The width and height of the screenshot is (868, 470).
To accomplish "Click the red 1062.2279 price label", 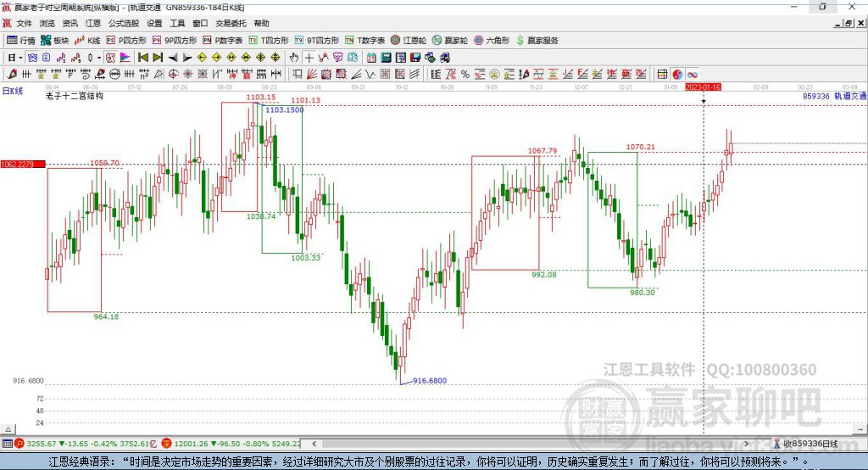I will coord(23,164).
